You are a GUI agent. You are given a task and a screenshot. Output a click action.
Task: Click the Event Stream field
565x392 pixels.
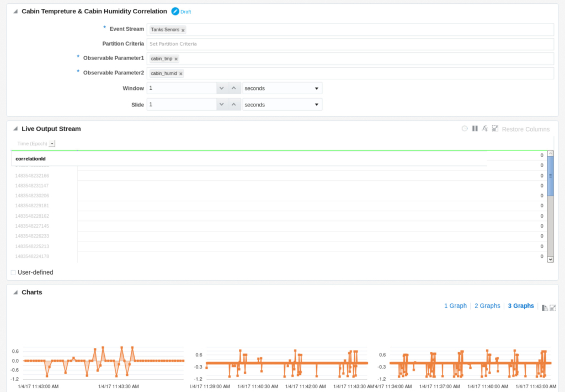[350, 30]
